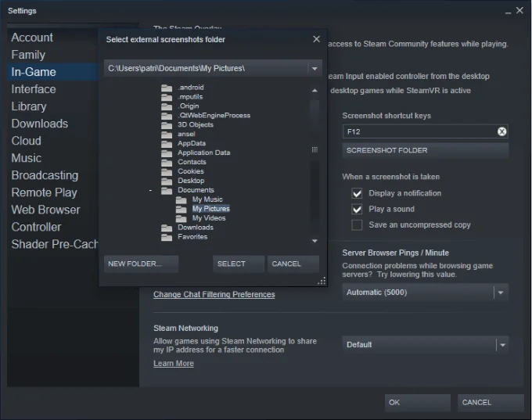Open the Interface settings section

(x=34, y=89)
